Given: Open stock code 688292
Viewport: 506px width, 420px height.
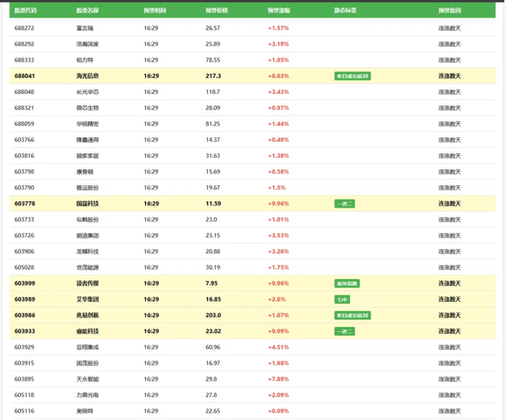Looking at the screenshot, I should 24,44.
